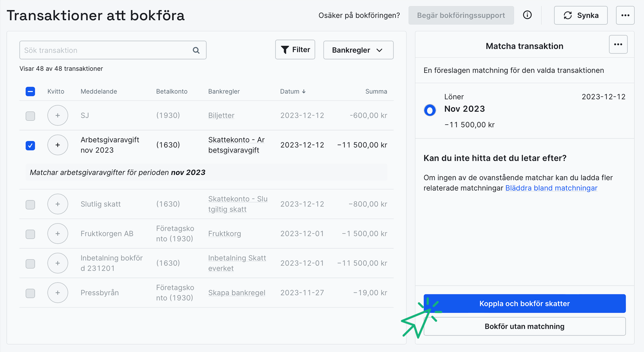Click the plus icon on Pressbyrån row
The height and width of the screenshot is (352, 644).
[58, 293]
